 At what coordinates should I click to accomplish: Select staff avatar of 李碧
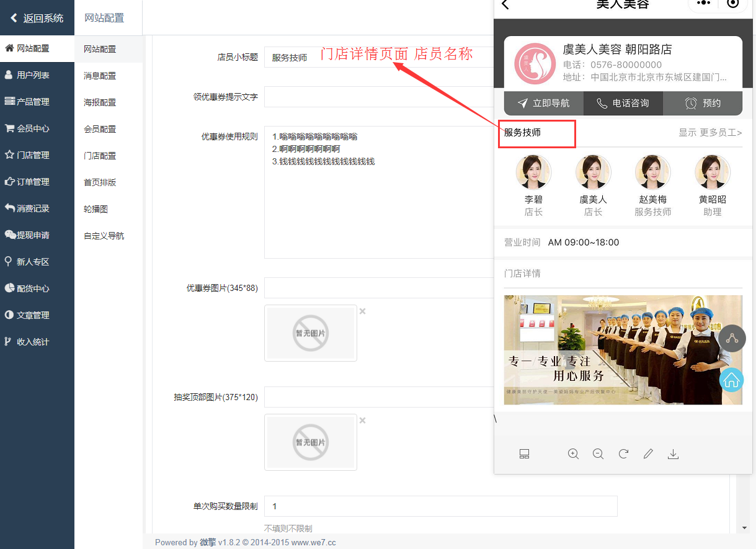pyautogui.click(x=533, y=172)
